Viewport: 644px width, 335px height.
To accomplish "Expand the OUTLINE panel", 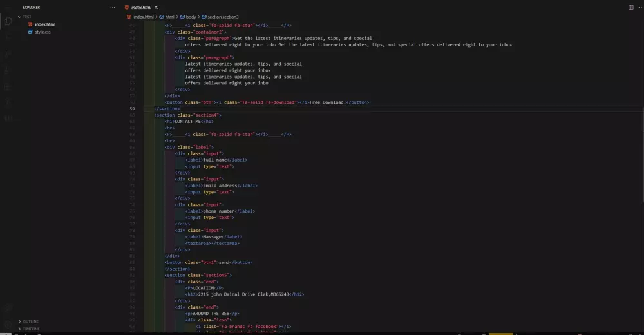I will 20,321.
